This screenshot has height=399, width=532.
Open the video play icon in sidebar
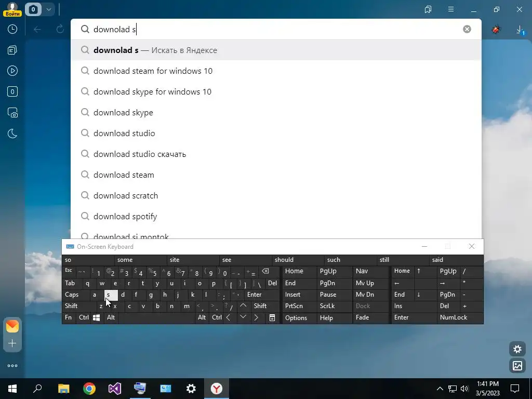(12, 71)
